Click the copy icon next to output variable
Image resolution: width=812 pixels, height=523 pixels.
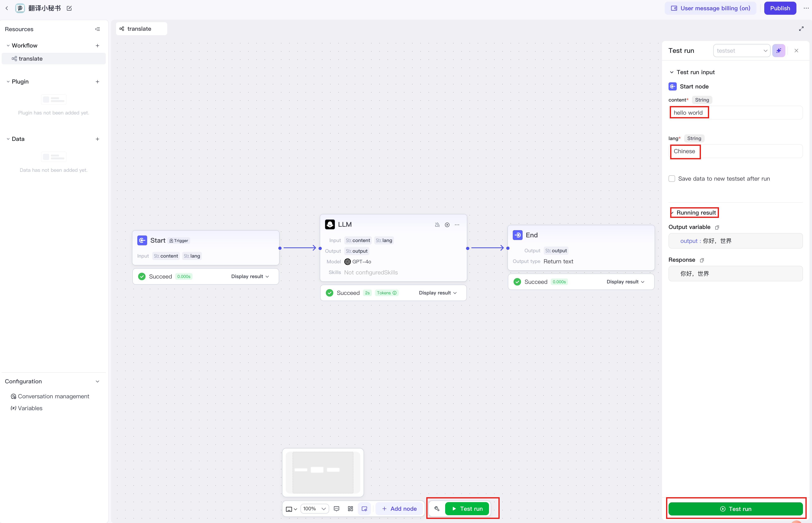(x=716, y=227)
